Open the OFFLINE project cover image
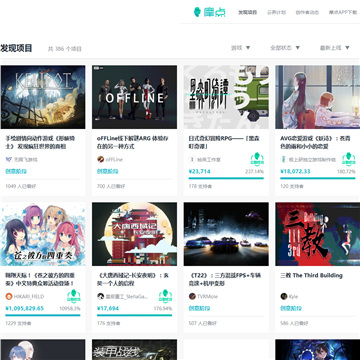 [135, 97]
